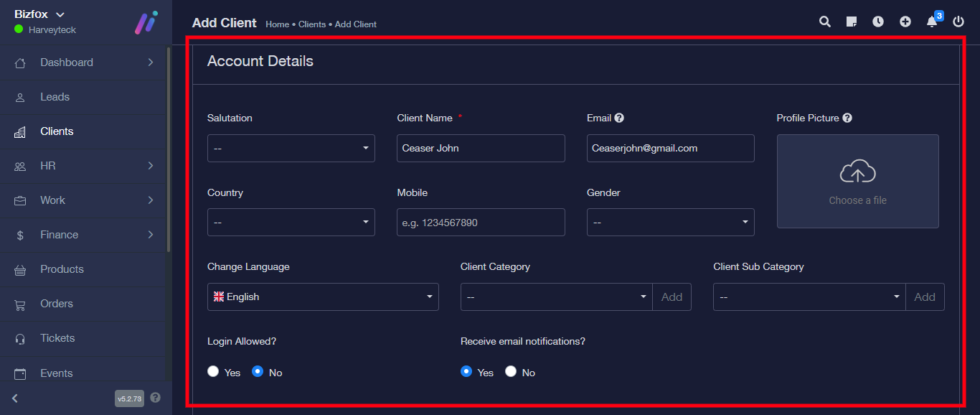
Task: Click the Clients breadcrumb link
Action: [312, 24]
